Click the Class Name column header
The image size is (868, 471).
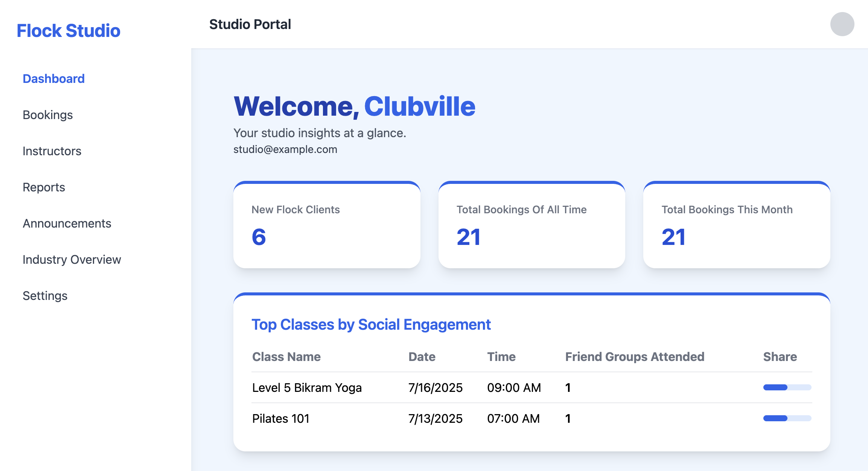(x=286, y=357)
